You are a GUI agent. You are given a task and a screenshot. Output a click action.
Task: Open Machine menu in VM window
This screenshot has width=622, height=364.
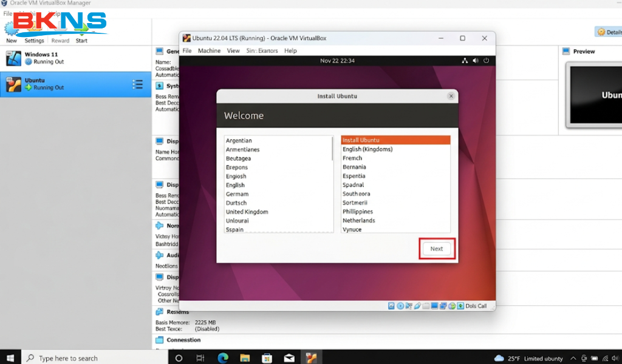click(209, 51)
